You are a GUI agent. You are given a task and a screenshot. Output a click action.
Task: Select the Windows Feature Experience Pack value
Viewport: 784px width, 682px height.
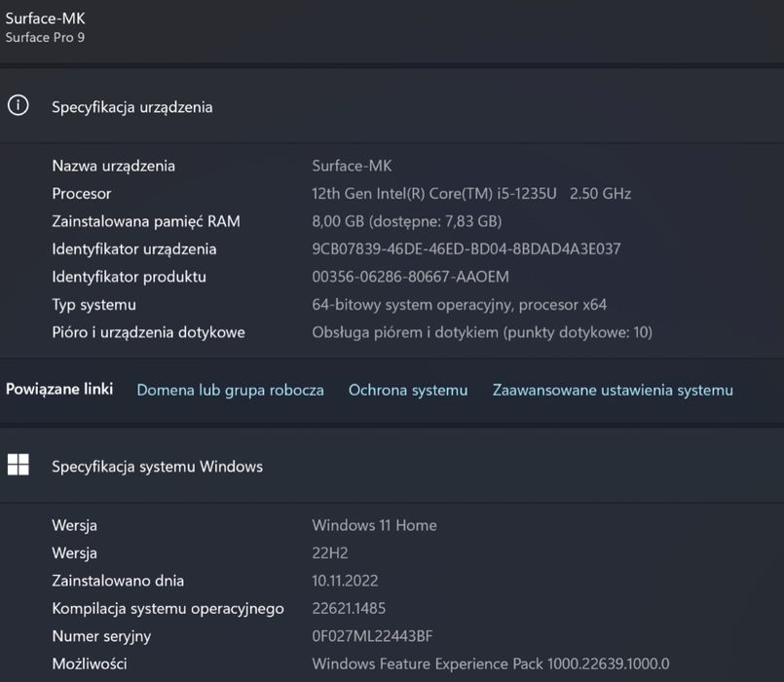pos(491,664)
